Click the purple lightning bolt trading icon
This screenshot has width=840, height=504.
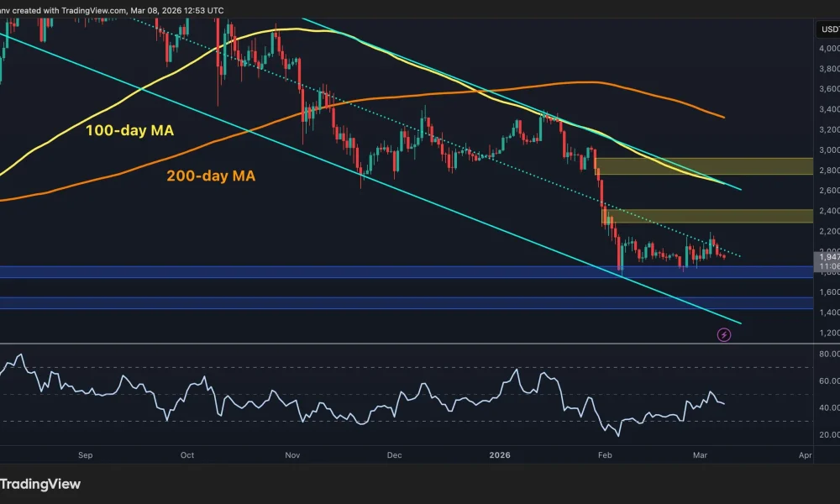point(722,333)
